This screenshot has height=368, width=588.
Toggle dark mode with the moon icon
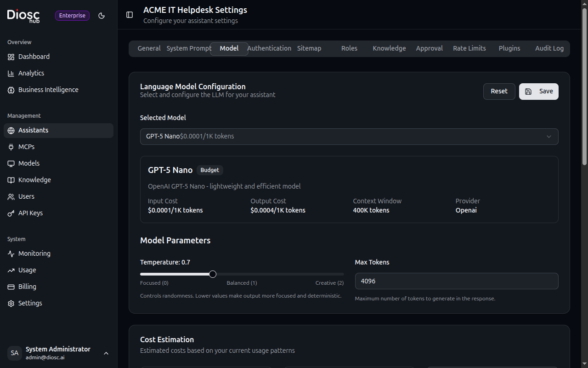[102, 16]
